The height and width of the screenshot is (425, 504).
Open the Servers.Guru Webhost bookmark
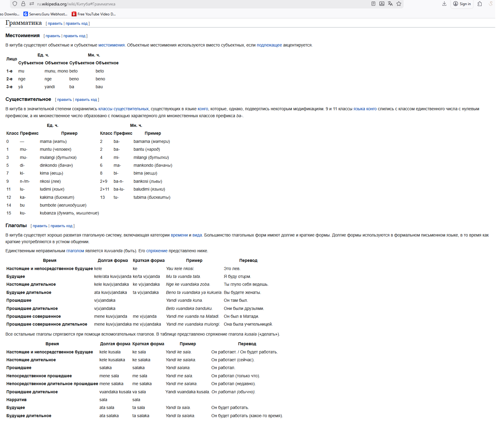(45, 14)
